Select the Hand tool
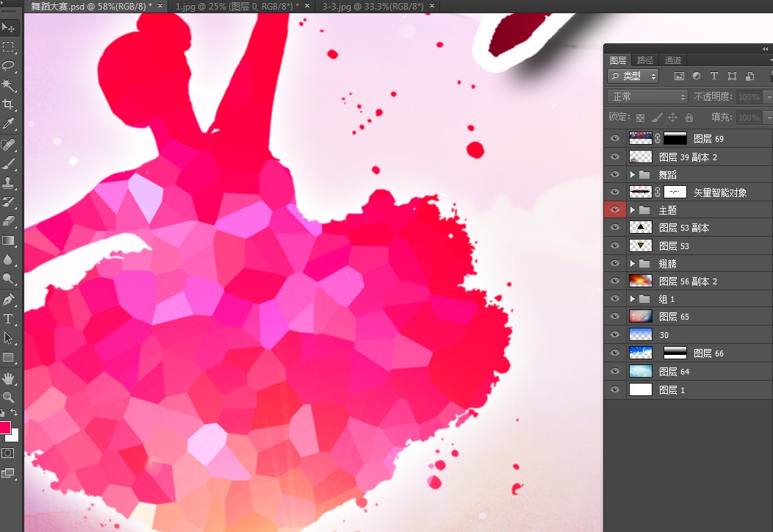The image size is (773, 532). (x=8, y=378)
